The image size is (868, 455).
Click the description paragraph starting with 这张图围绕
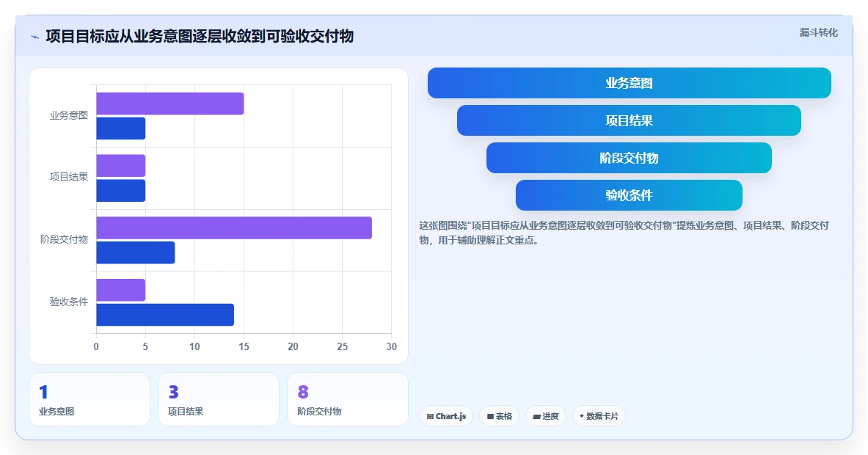pos(624,233)
